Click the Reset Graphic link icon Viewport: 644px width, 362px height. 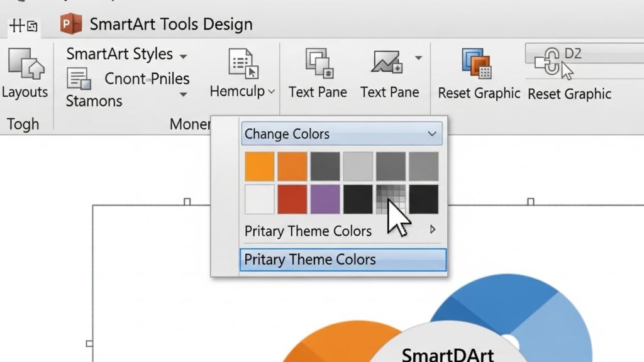[x=548, y=62]
